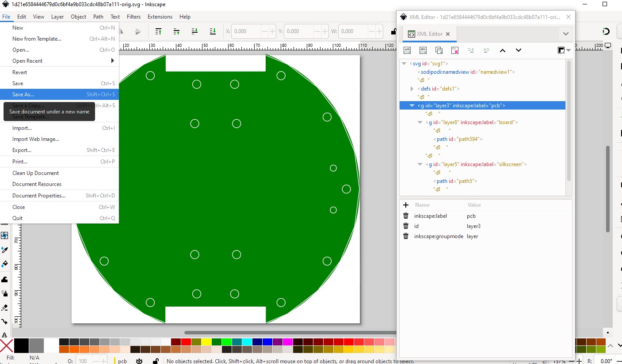The height and width of the screenshot is (364, 622).
Task: Open the XML Editor panel dropdown chevron
Action: pyautogui.click(x=565, y=34)
